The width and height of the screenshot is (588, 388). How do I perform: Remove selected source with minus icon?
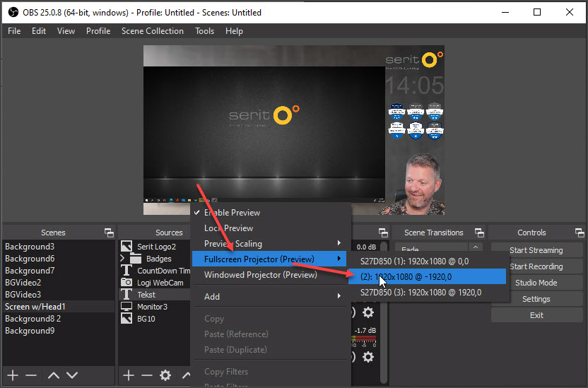coord(146,375)
